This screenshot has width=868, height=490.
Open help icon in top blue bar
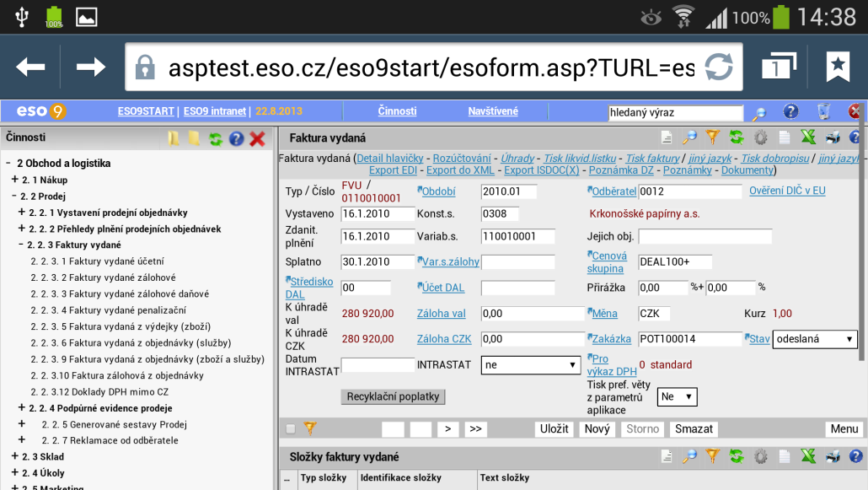click(x=790, y=112)
